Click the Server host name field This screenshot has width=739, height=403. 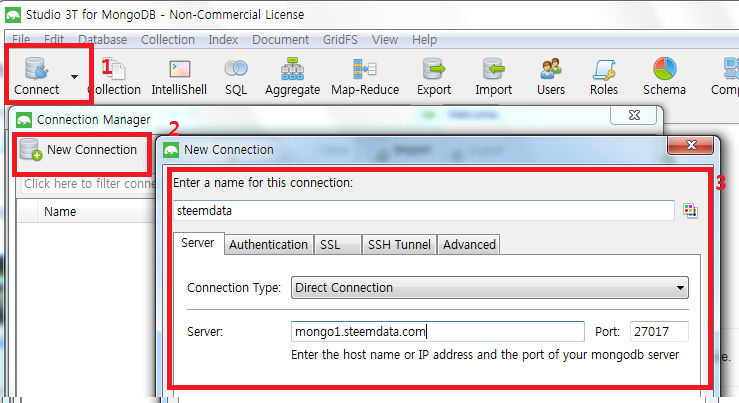437,331
